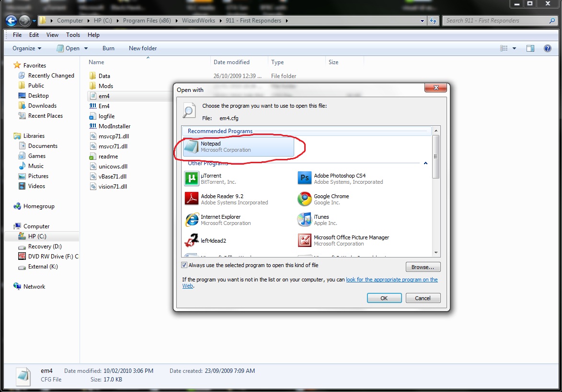Click the Forward navigation arrow

point(24,21)
